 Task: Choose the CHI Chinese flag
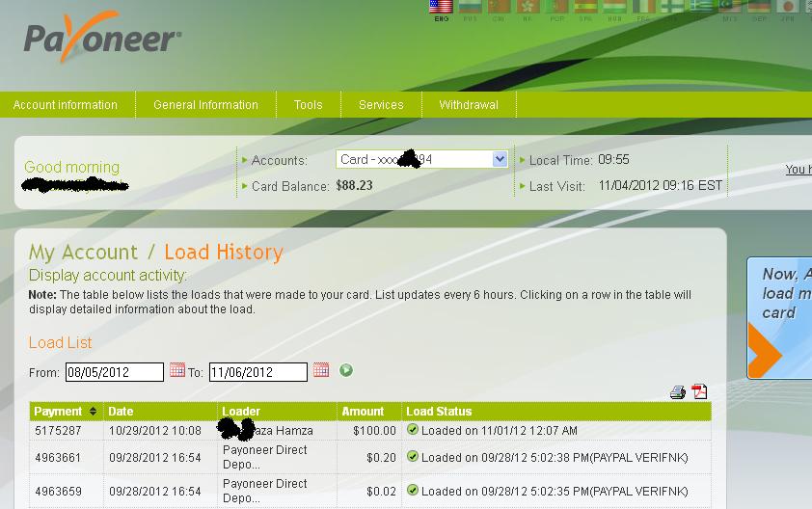pyautogui.click(x=499, y=7)
